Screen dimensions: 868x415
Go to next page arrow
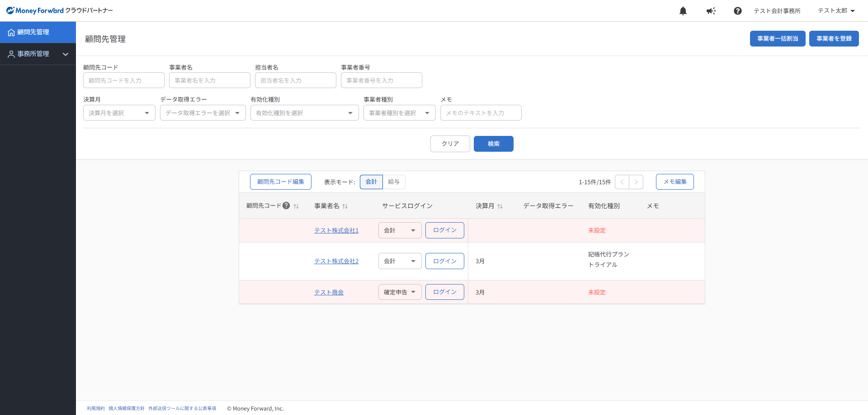pyautogui.click(x=636, y=182)
